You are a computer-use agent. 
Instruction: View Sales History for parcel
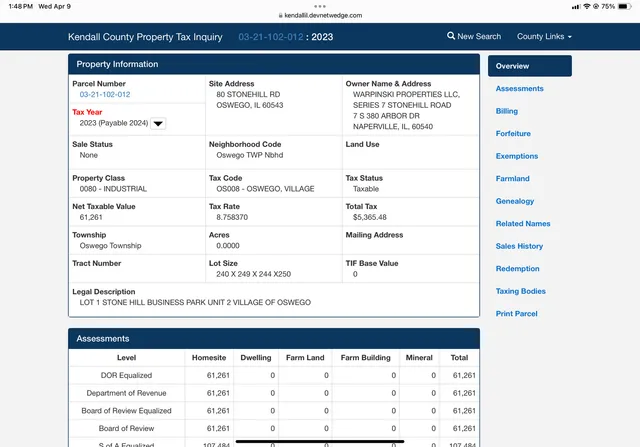[519, 246]
